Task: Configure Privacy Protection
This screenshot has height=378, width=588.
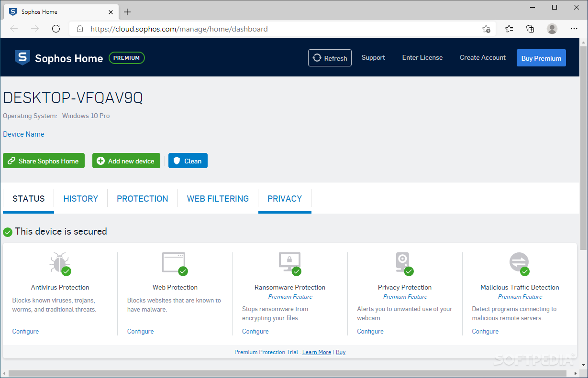Action: pos(370,331)
